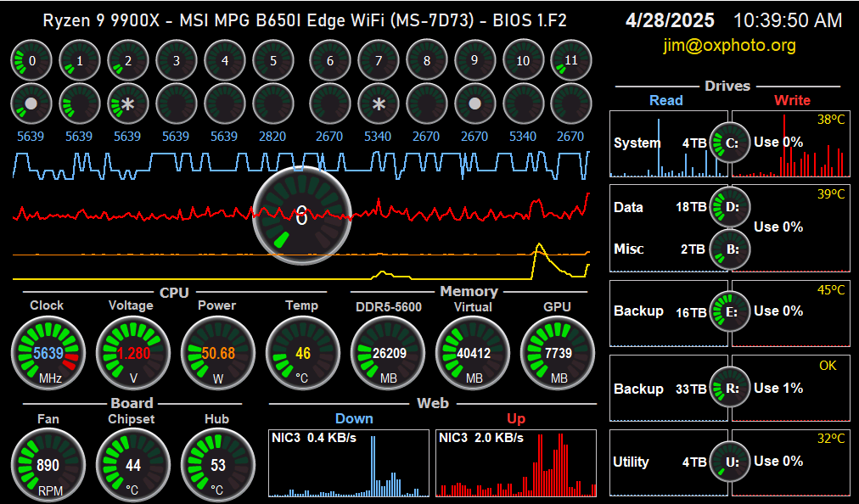The image size is (859, 504).
Task: Click the Drives section header
Action: pyautogui.click(x=727, y=86)
